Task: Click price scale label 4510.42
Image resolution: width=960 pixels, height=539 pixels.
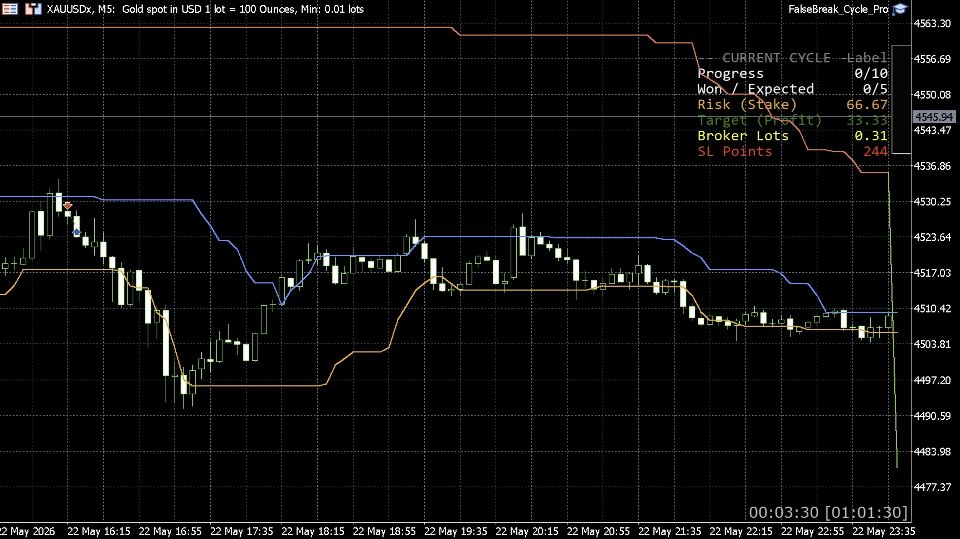Action: [932, 308]
